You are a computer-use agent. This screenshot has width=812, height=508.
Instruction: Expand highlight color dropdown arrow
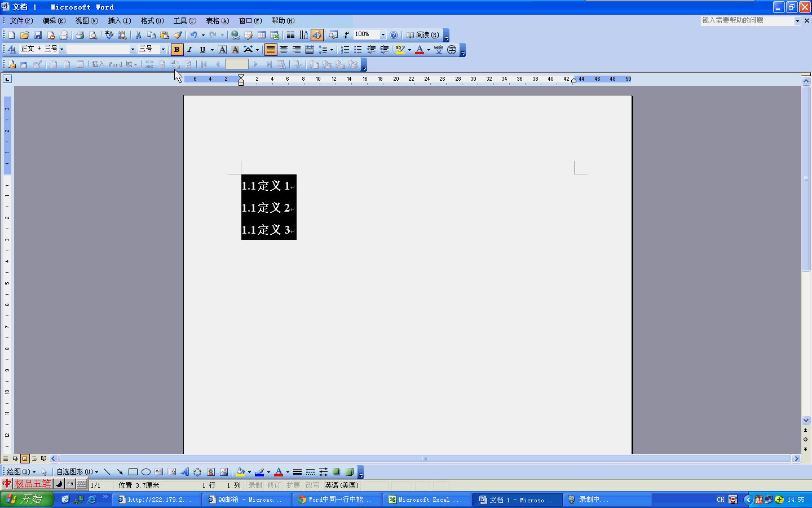pyautogui.click(x=409, y=50)
